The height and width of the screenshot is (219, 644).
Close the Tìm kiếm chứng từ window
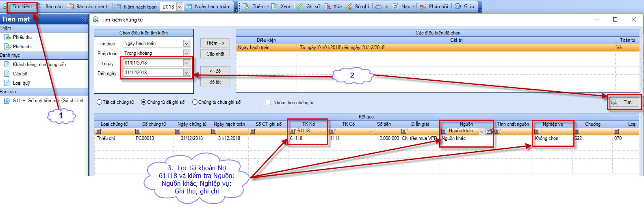coord(634,19)
